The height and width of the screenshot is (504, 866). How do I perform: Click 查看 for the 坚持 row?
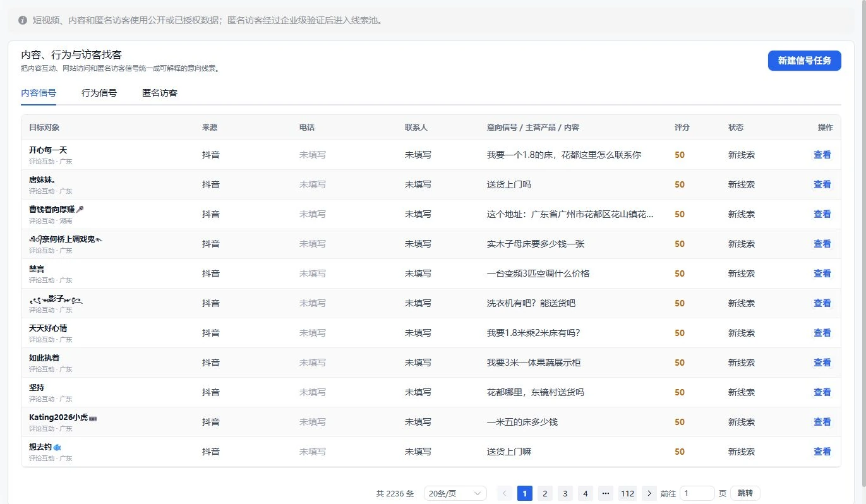point(822,392)
